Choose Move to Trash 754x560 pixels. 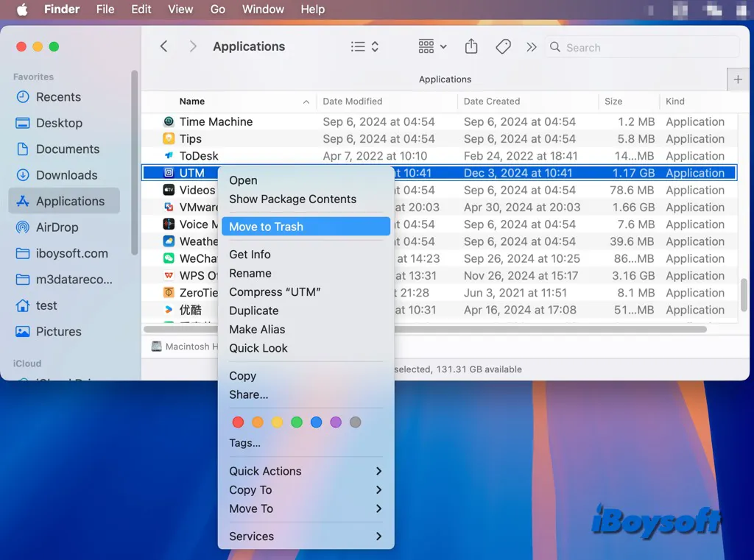coord(306,227)
